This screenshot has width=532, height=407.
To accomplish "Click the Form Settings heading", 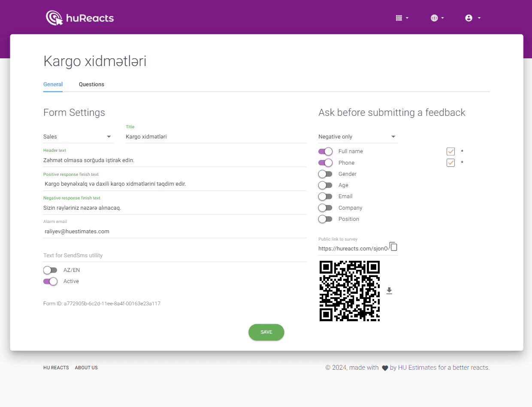I will 74,113.
